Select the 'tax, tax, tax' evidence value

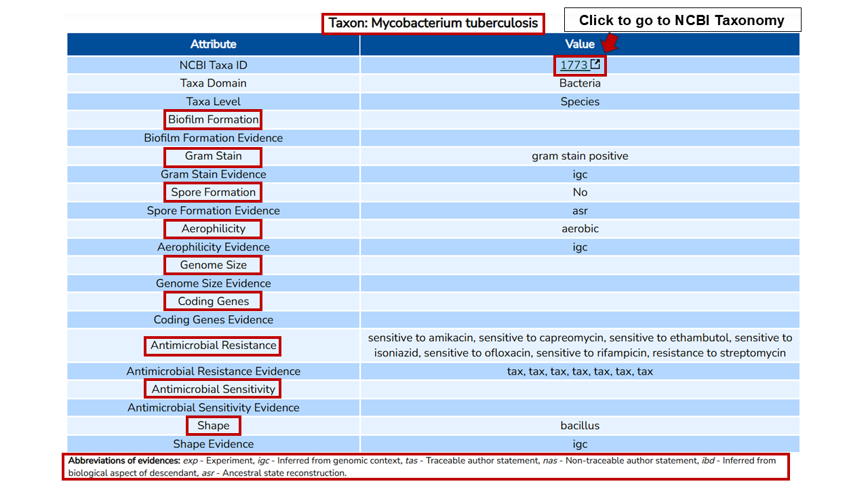coord(580,371)
